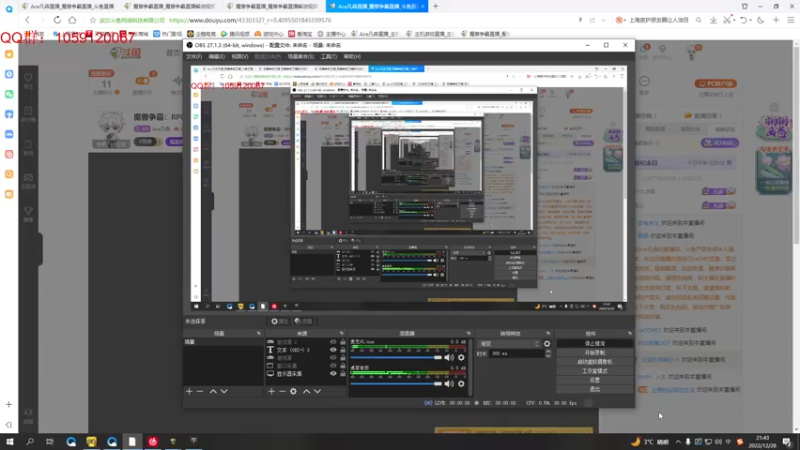The image size is (800, 450).
Task: Open OBS Edit menu
Action: 216,57
